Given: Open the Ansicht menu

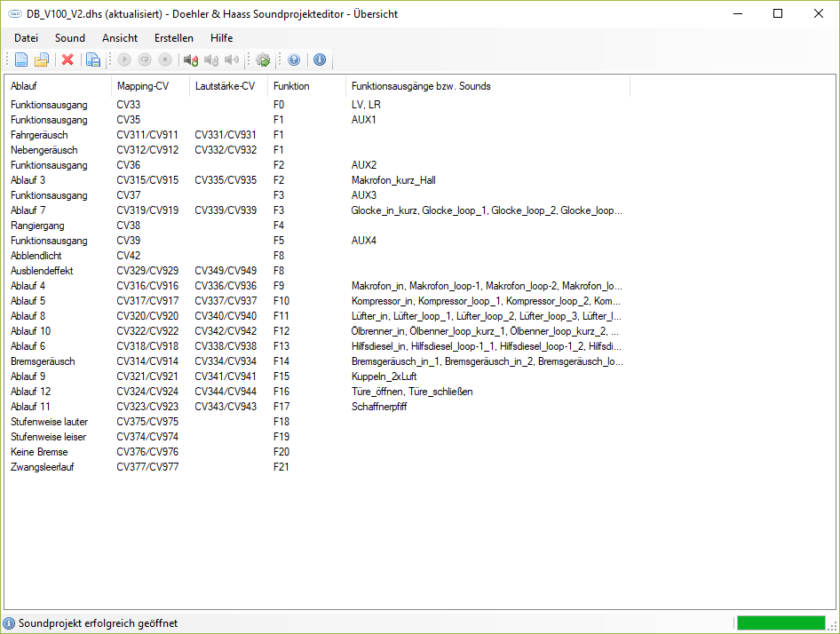Looking at the screenshot, I should [120, 38].
